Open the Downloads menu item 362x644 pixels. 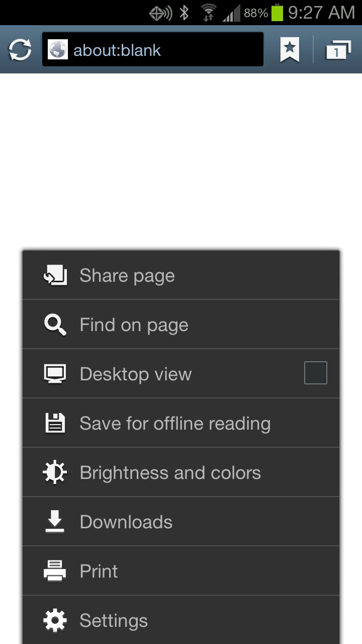[x=126, y=522]
